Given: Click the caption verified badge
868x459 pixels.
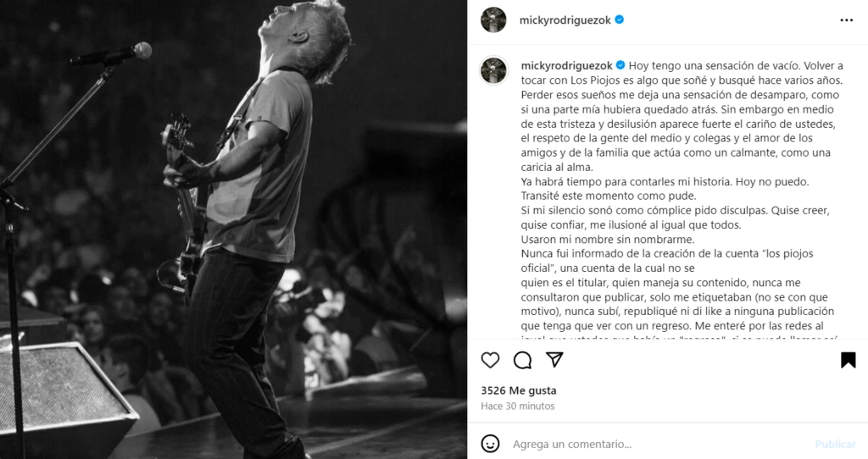Looking at the screenshot, I should pyautogui.click(x=620, y=65).
